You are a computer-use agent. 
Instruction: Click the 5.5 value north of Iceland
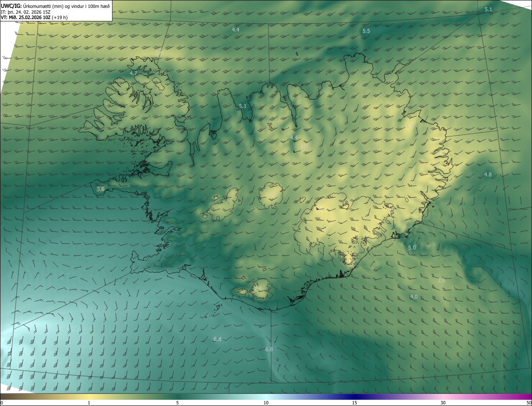click(366, 31)
